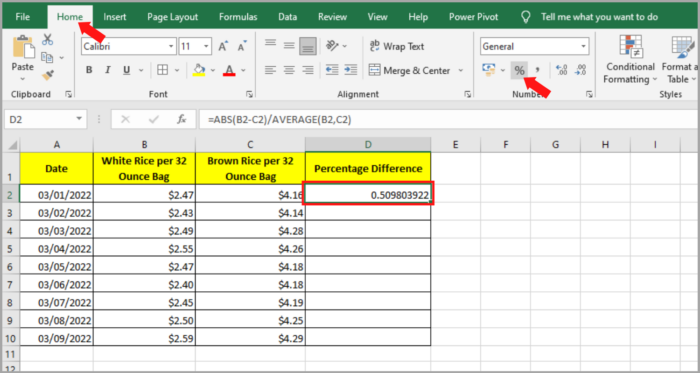This screenshot has height=373, width=700.
Task: Switch to the Data tab
Action: 288,17
